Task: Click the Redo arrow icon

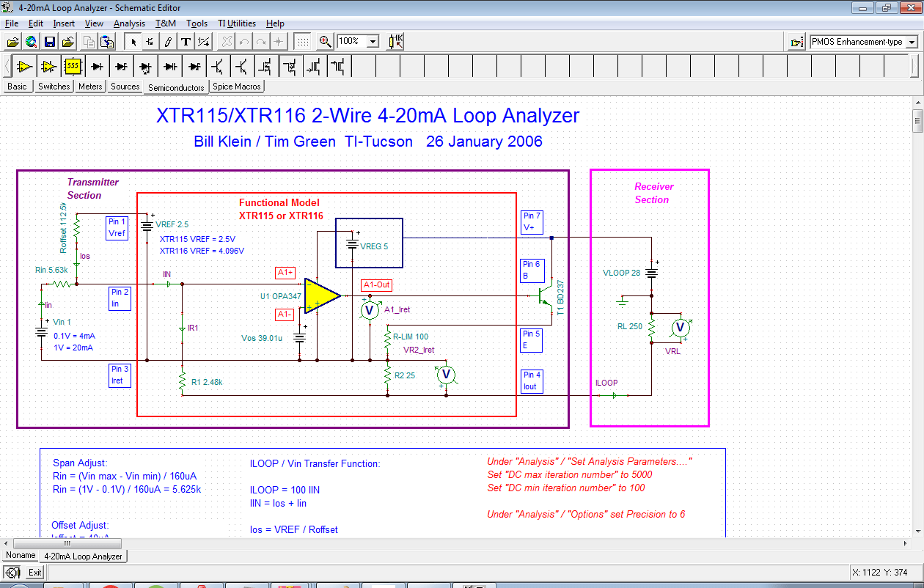Action: 261,42
